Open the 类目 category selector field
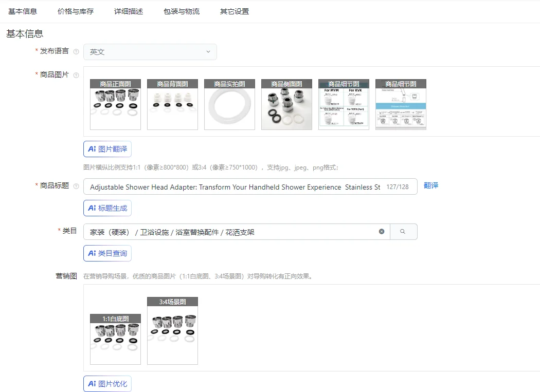Screen dimensions: 540x392 click(237, 232)
